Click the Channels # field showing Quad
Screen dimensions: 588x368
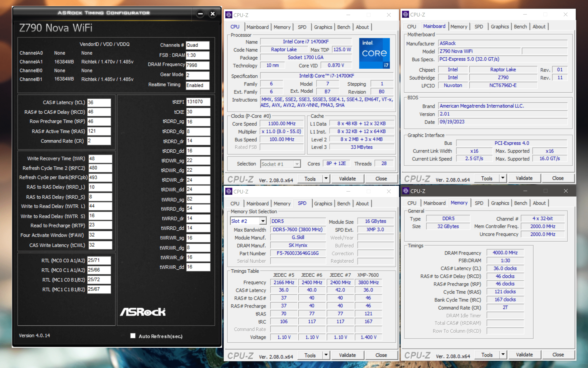click(198, 45)
